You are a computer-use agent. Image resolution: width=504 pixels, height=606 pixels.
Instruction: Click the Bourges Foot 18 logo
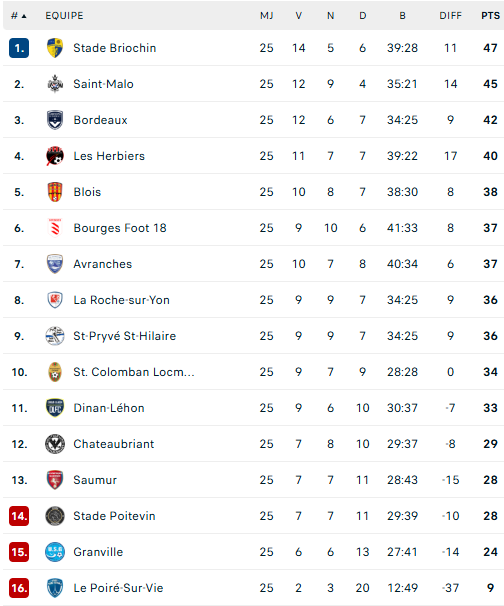pyautogui.click(x=54, y=228)
